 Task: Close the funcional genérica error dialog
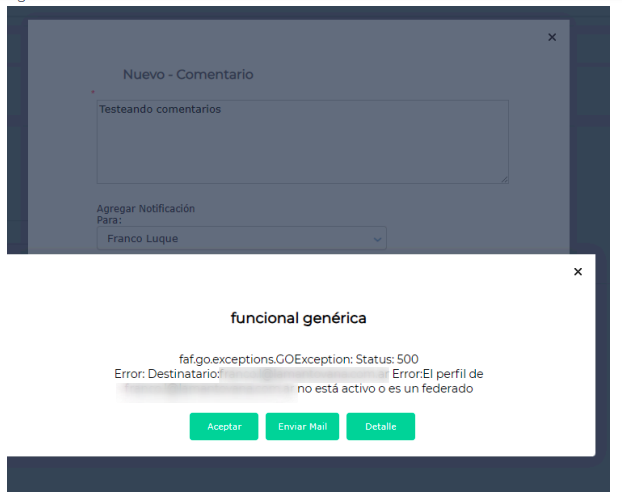[x=578, y=272]
